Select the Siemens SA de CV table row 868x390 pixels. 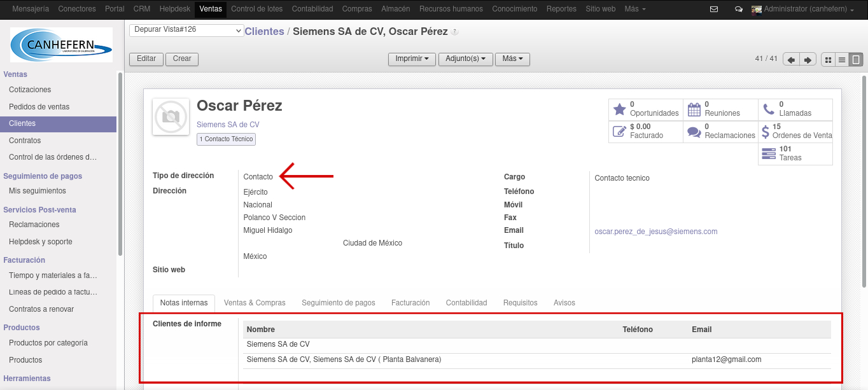pyautogui.click(x=537, y=344)
